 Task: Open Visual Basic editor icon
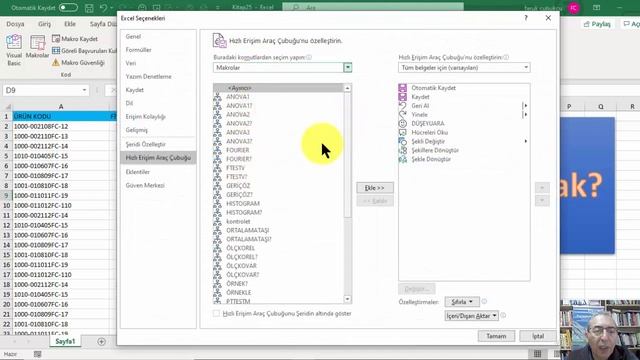pos(14,42)
